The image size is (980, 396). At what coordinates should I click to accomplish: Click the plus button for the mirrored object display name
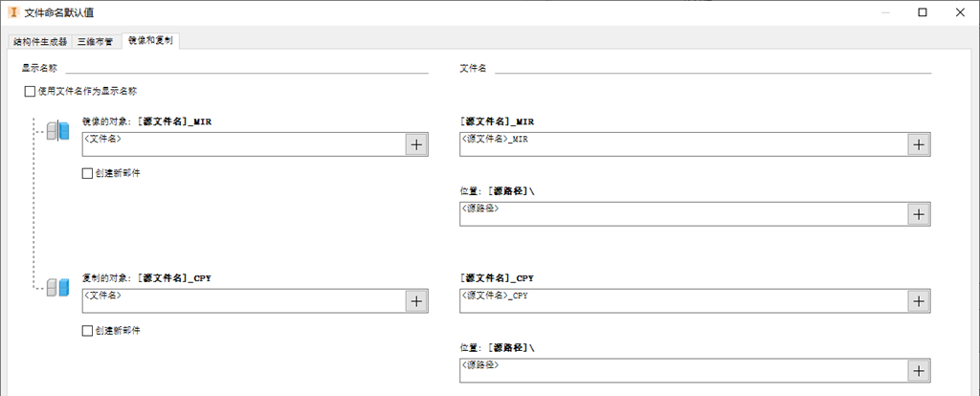(416, 144)
